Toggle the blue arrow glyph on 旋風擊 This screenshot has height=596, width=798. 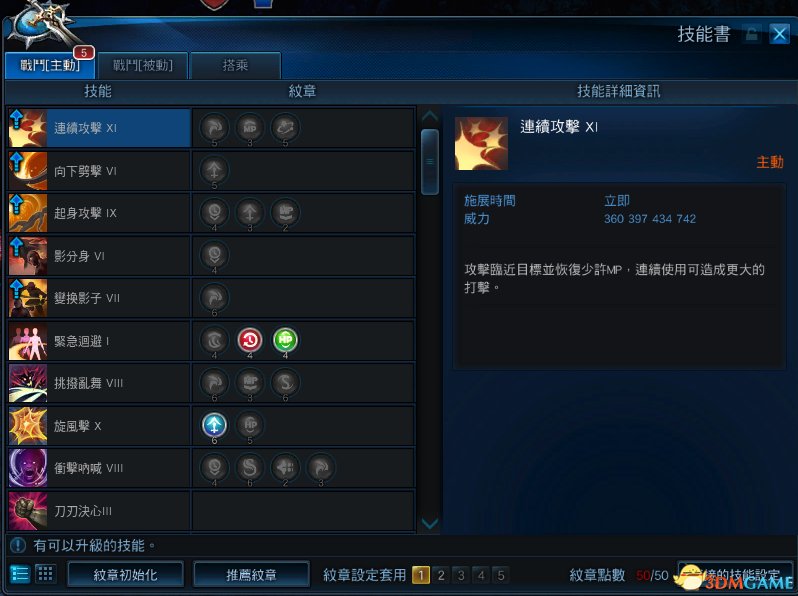(214, 425)
